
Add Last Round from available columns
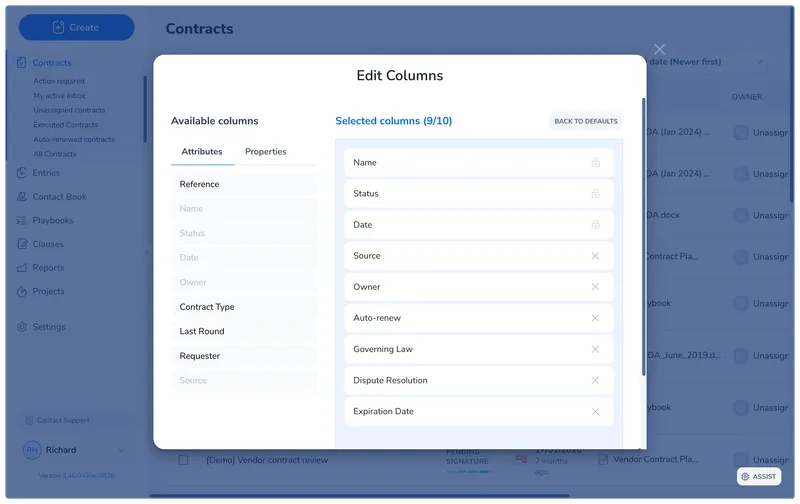(244, 331)
